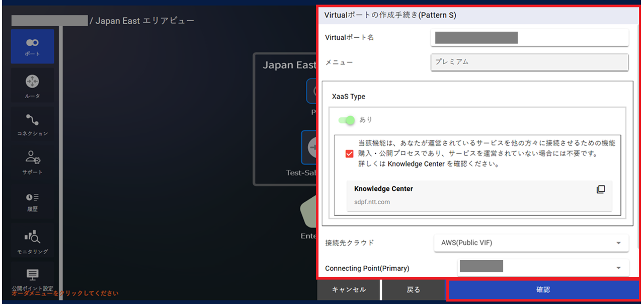Click the 戻る button to go back
The image size is (644, 304).
(414, 290)
